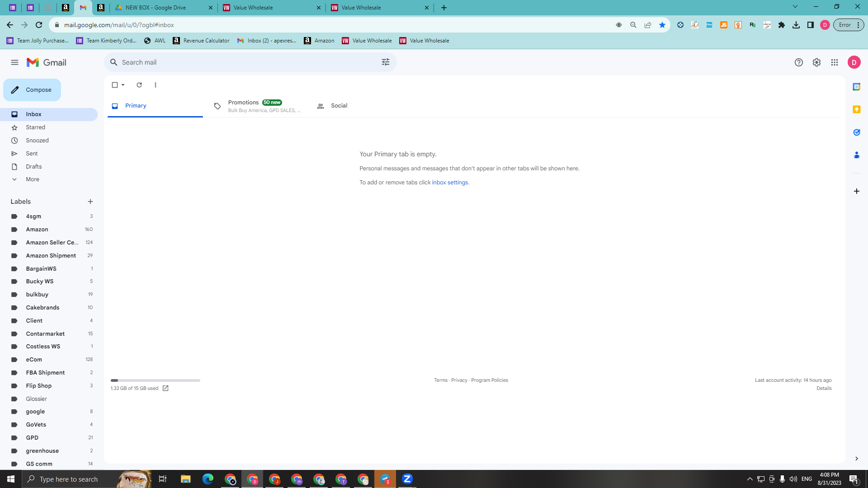Open the Program Policies link

[x=490, y=380]
